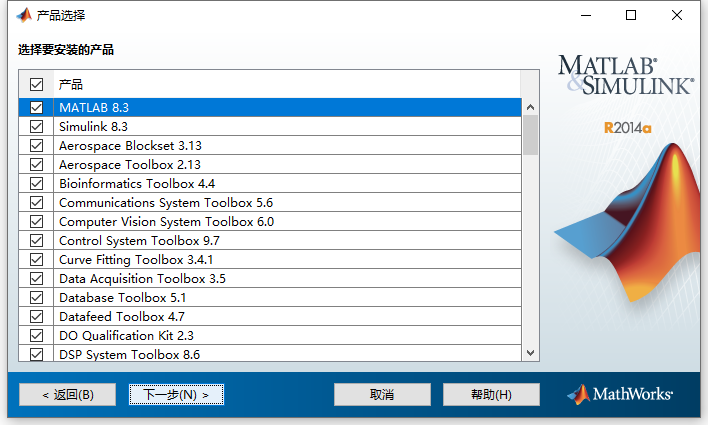Viewport: 708px width, 425px height.
Task: Uncheck DO Qualification Kit 2.3 checkbox
Action: click(x=37, y=335)
